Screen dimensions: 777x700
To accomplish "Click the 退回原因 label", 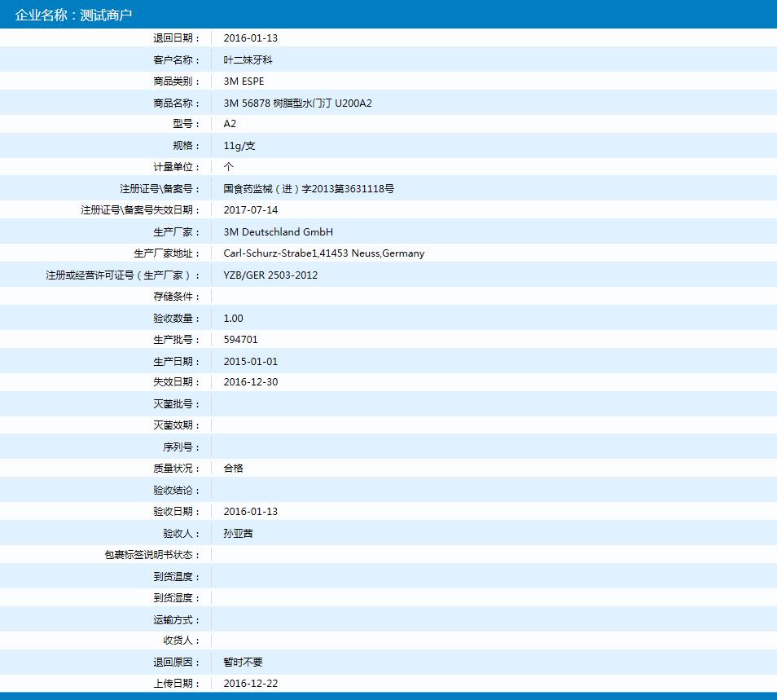I will coord(176,663).
